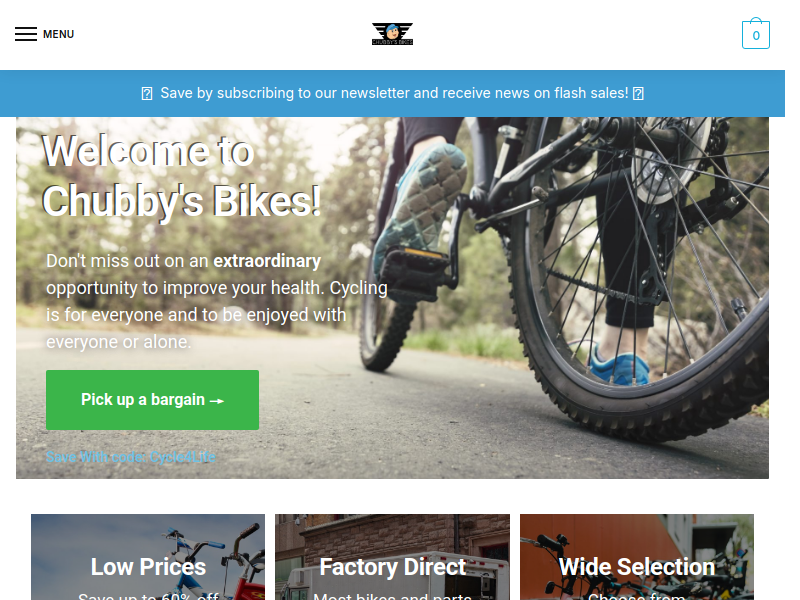Click the bold extraordinary word
800x600 pixels.
point(267,261)
